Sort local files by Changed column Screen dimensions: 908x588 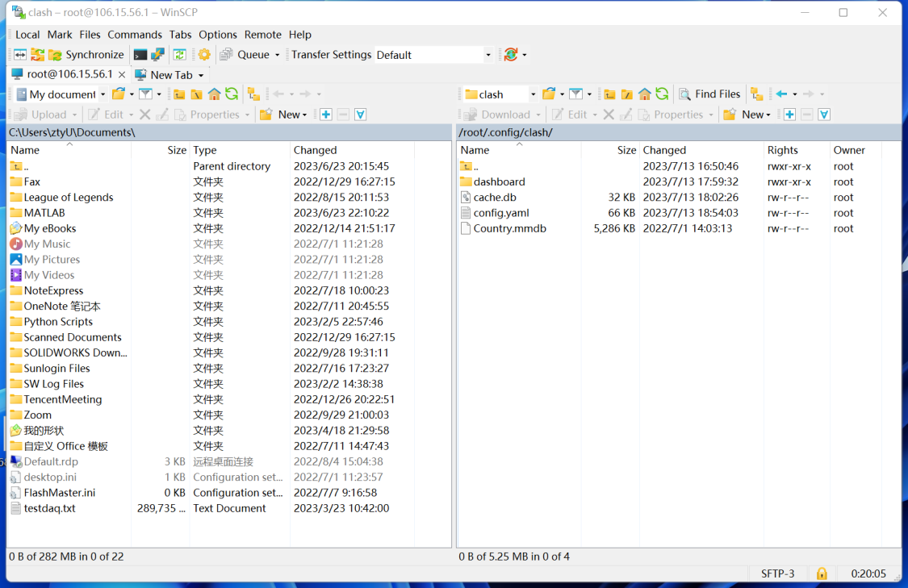tap(352, 150)
